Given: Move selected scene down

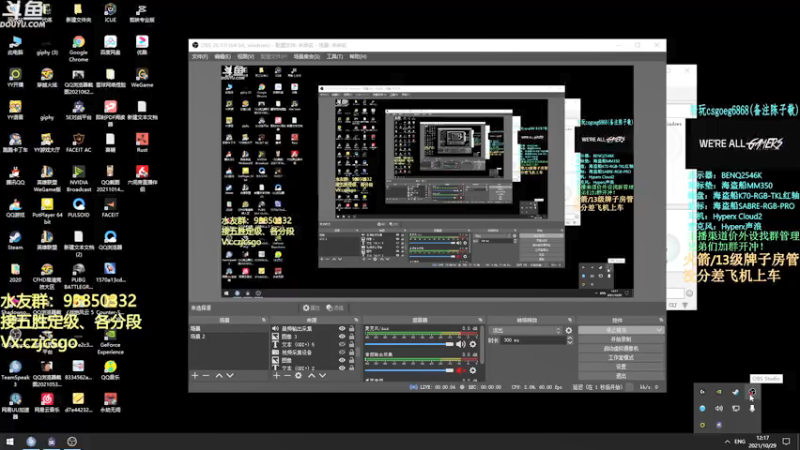Looking at the screenshot, I should (x=230, y=376).
